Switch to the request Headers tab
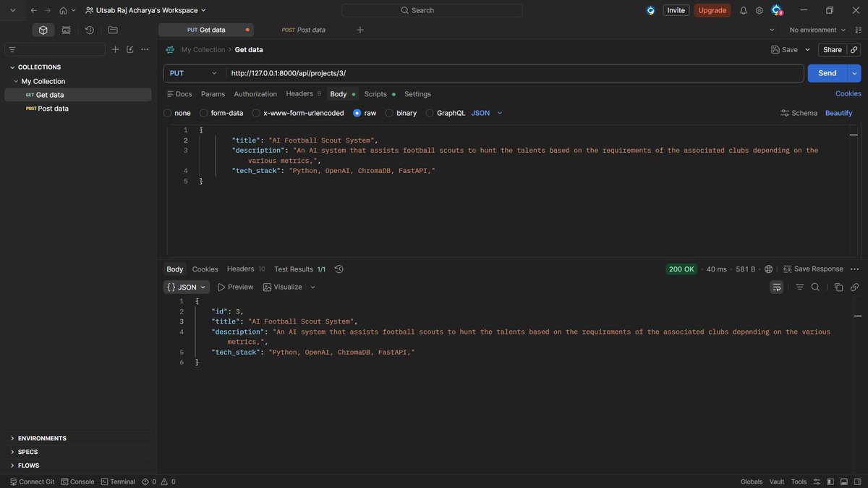 (x=303, y=94)
